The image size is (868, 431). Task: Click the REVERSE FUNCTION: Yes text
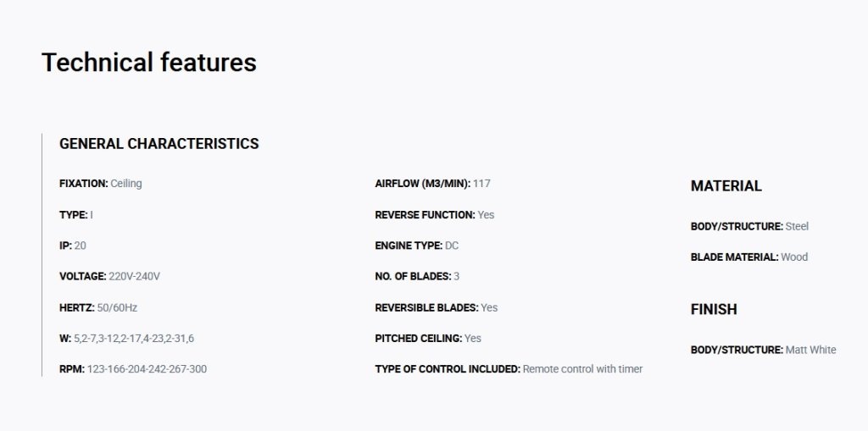(x=435, y=215)
